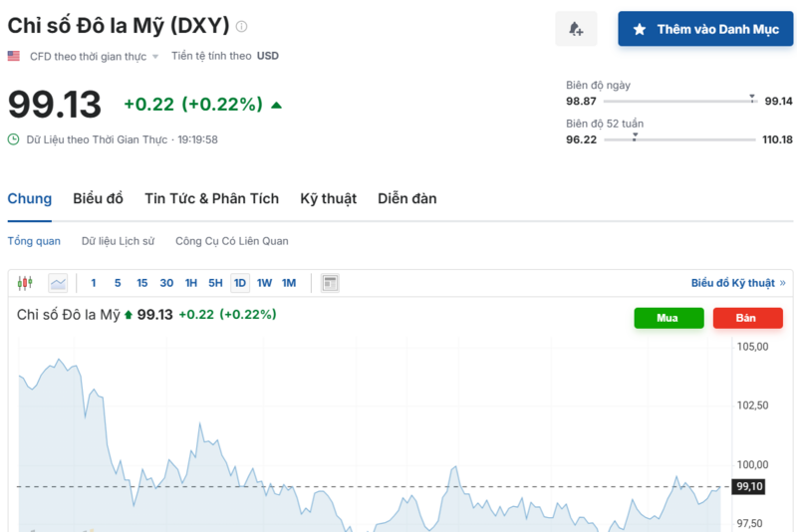Click the info icon beside DXY title
Image resolution: width=797 pixels, height=532 pixels.
coord(242,27)
